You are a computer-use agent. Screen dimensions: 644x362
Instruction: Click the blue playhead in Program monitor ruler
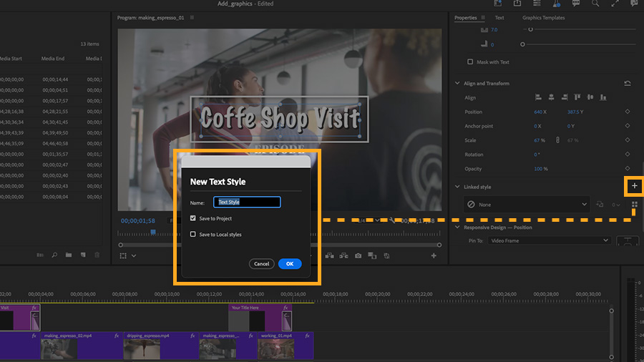tap(153, 233)
